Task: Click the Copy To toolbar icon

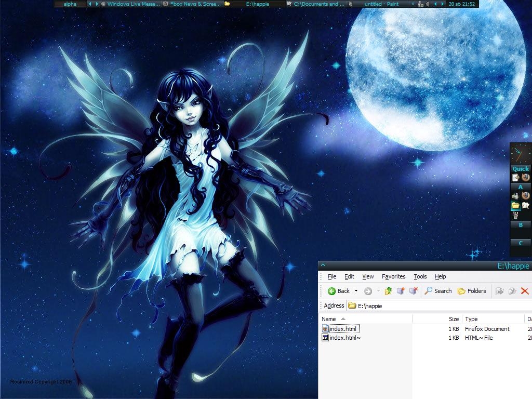Action: (512, 291)
